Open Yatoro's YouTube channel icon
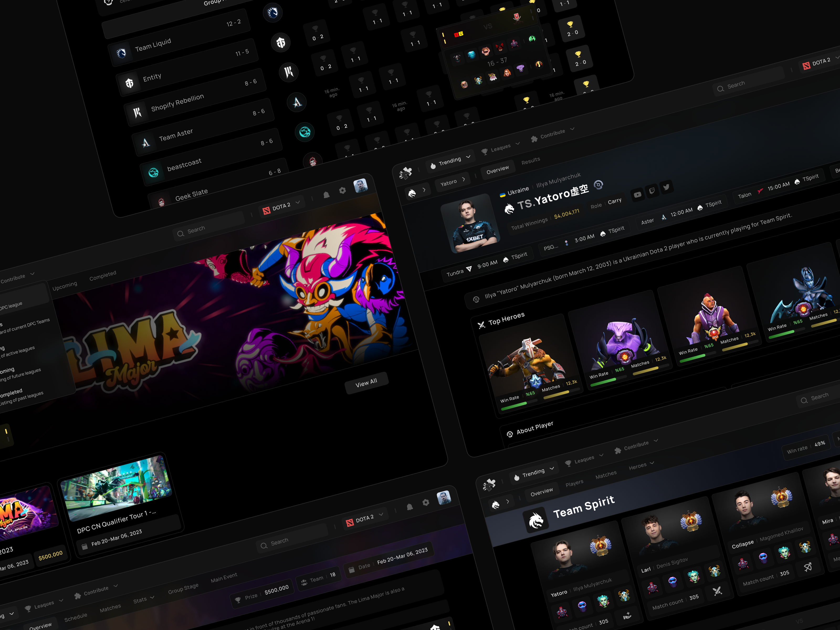The height and width of the screenshot is (630, 840). click(x=638, y=195)
